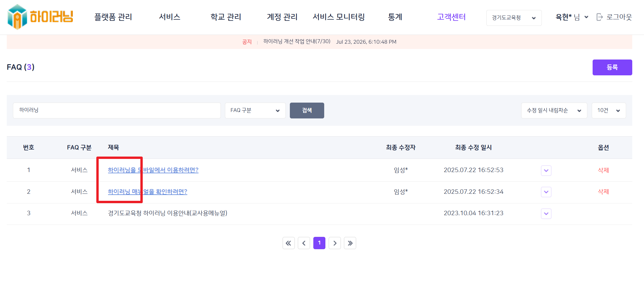644x287 pixels.
Task: Focus the search keyword input field
Action: tap(117, 111)
